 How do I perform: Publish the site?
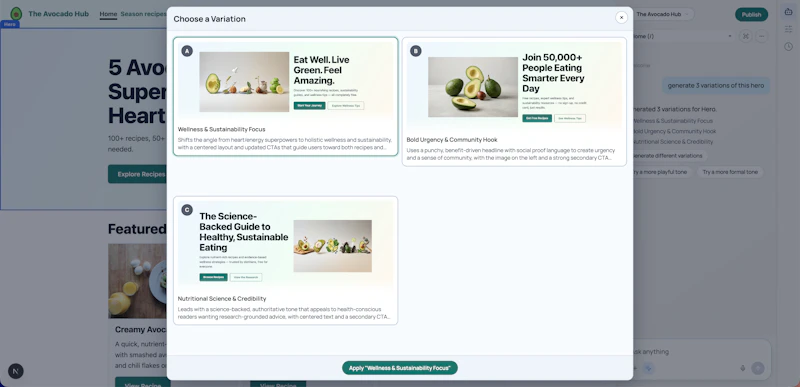[x=751, y=15]
